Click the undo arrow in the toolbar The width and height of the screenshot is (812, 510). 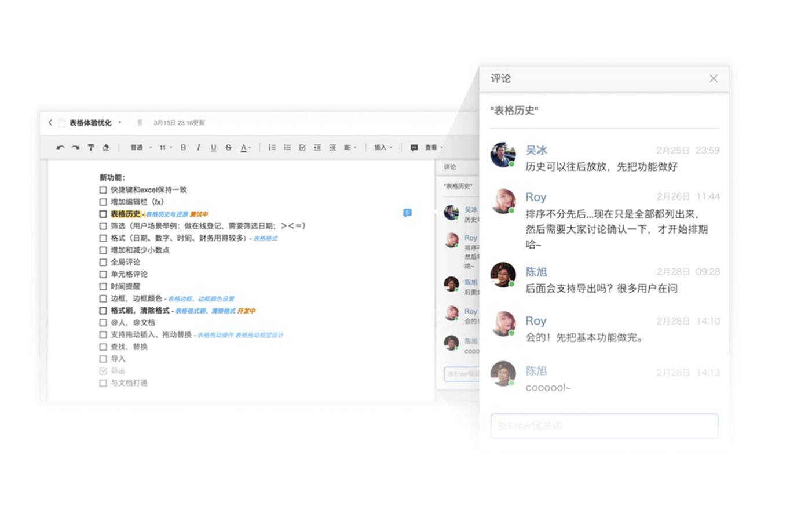(60, 148)
